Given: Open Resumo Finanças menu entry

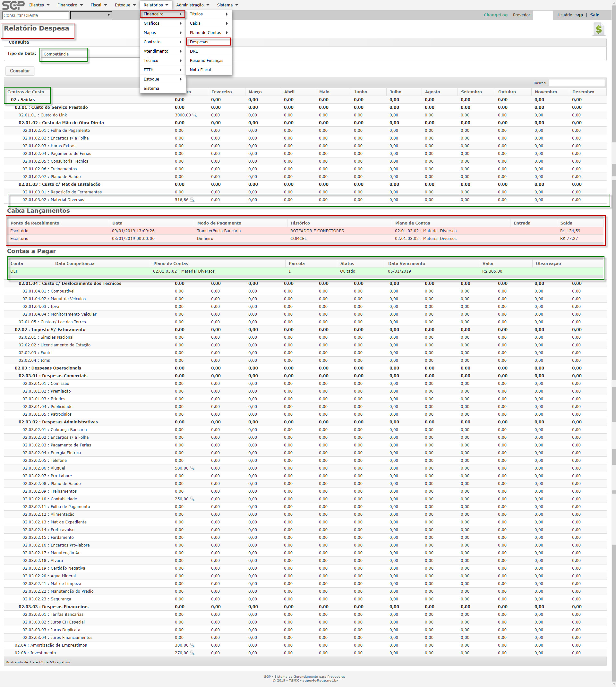Looking at the screenshot, I should pyautogui.click(x=207, y=61).
